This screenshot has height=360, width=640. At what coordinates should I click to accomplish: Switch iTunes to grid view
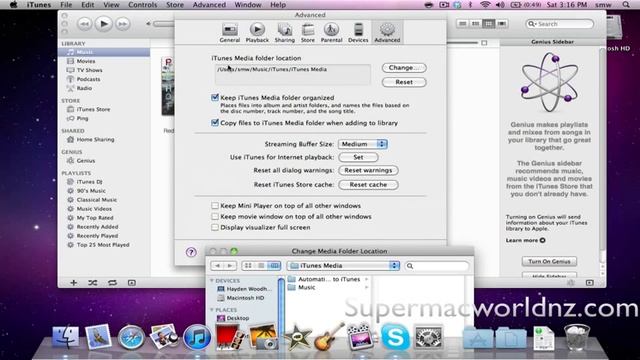pos(489,24)
